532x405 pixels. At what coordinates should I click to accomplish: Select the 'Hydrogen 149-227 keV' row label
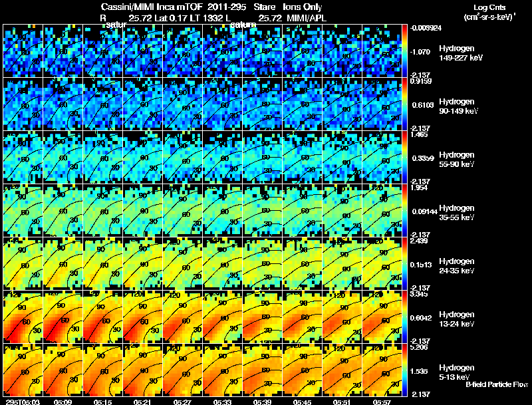460,53
